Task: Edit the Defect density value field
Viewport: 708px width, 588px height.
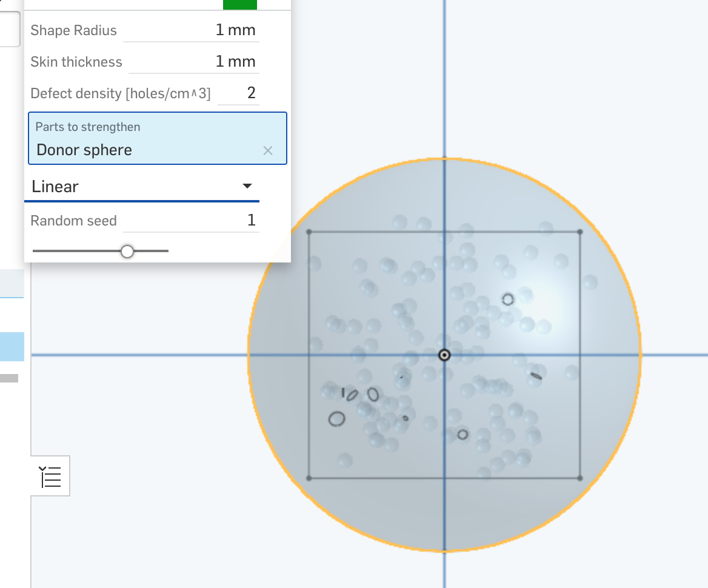Action: tap(238, 93)
